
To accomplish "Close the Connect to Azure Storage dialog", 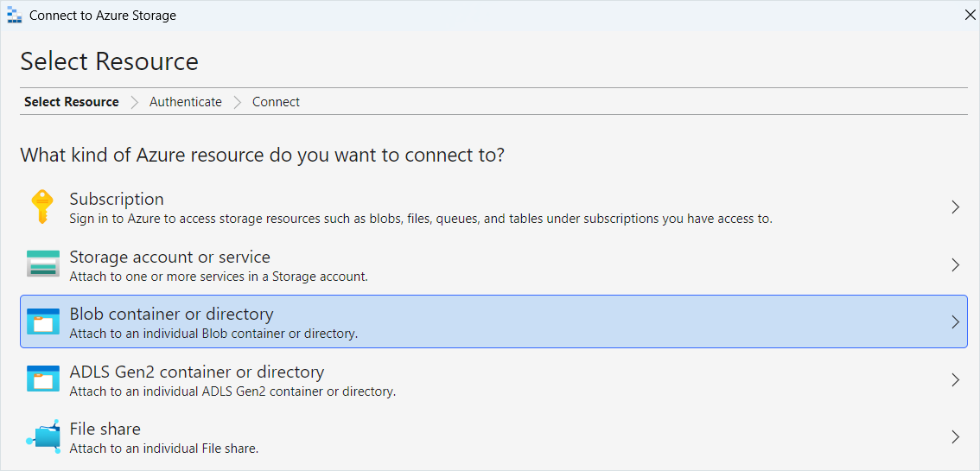I will (970, 16).
